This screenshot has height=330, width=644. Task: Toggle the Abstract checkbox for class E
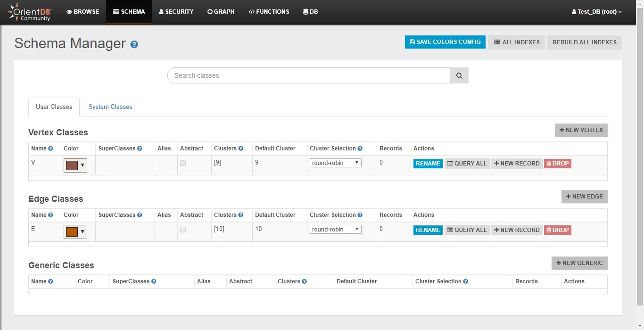183,230
